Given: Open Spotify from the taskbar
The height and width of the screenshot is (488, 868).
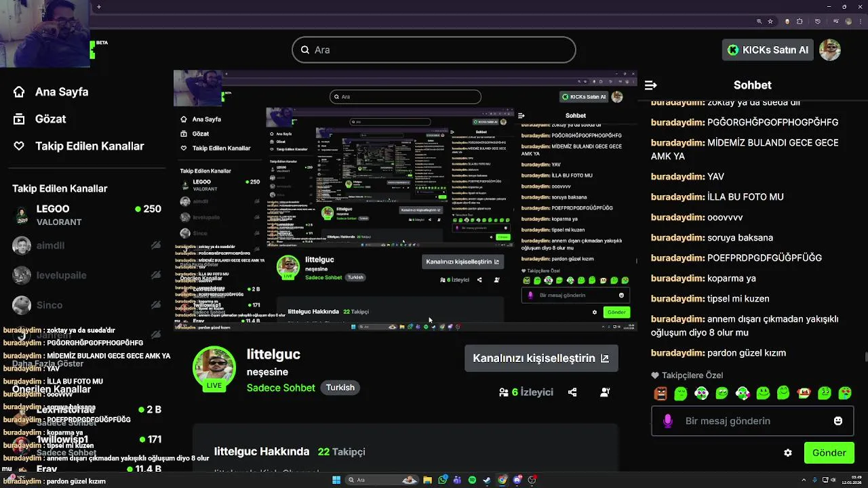Looking at the screenshot, I should pyautogui.click(x=472, y=480).
